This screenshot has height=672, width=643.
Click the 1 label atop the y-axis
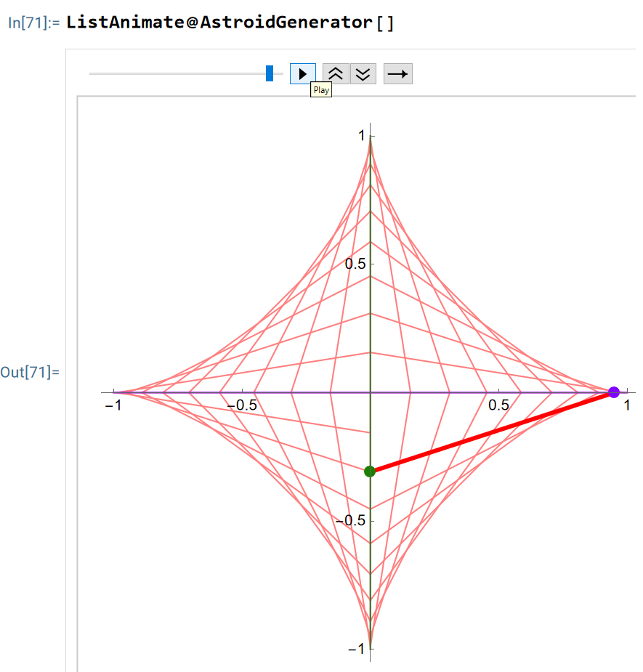click(x=362, y=135)
